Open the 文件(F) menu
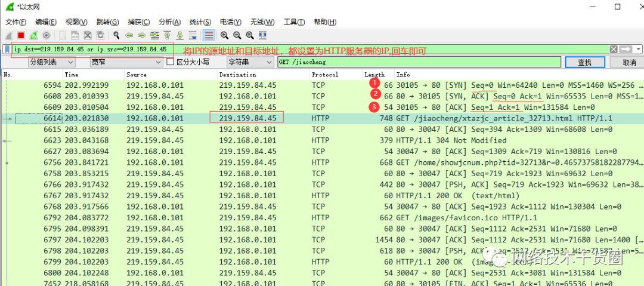 (x=16, y=22)
